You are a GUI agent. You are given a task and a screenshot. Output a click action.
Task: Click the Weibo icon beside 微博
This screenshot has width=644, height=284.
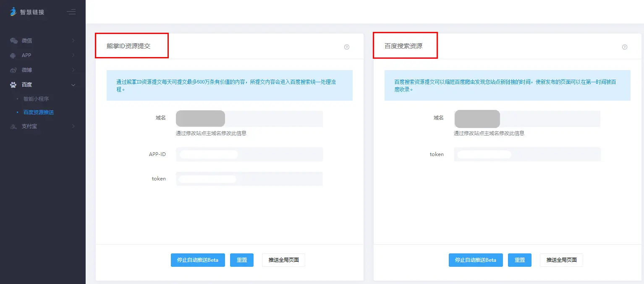[x=13, y=70]
